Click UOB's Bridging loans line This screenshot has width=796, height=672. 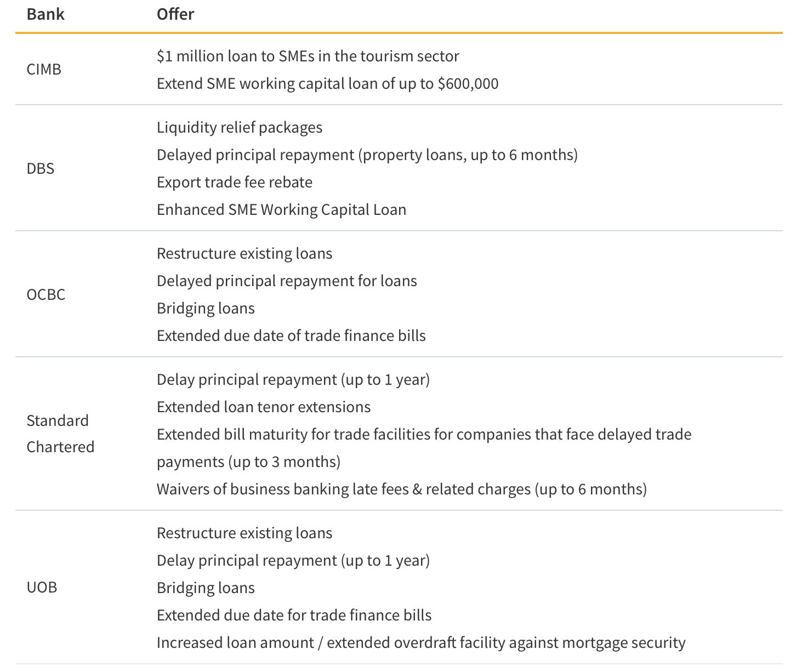coord(206,588)
